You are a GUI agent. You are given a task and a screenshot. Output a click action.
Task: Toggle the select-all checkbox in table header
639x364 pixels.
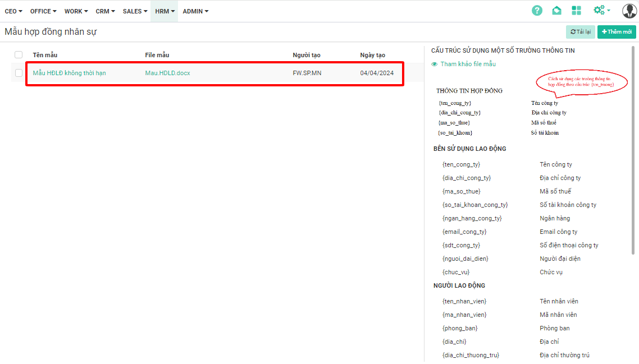click(19, 55)
